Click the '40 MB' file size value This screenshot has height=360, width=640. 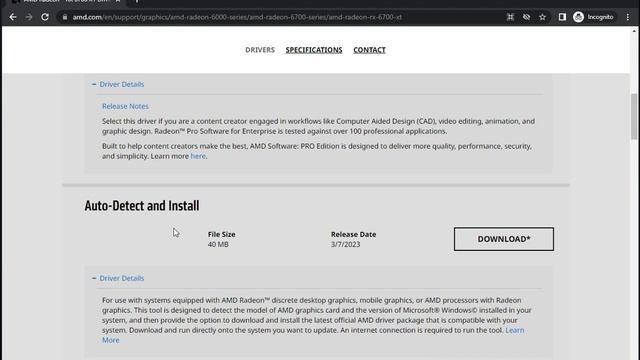click(218, 244)
